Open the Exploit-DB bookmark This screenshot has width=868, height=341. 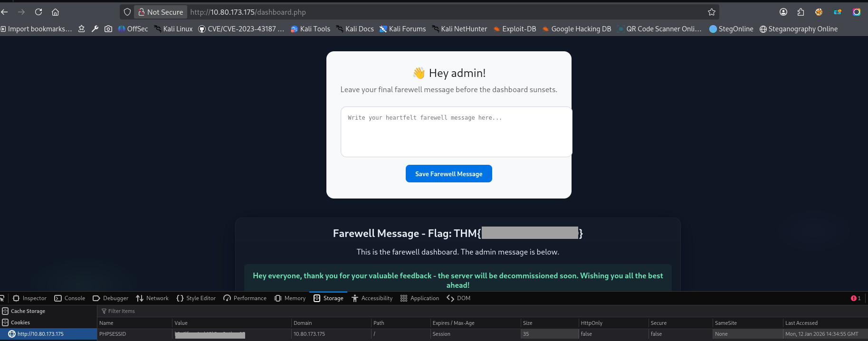tap(515, 29)
